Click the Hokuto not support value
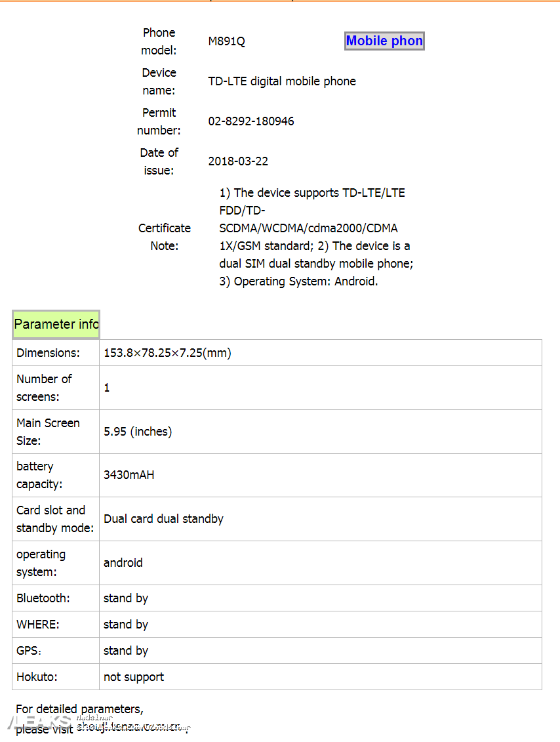The width and height of the screenshot is (560, 742). pos(134,677)
